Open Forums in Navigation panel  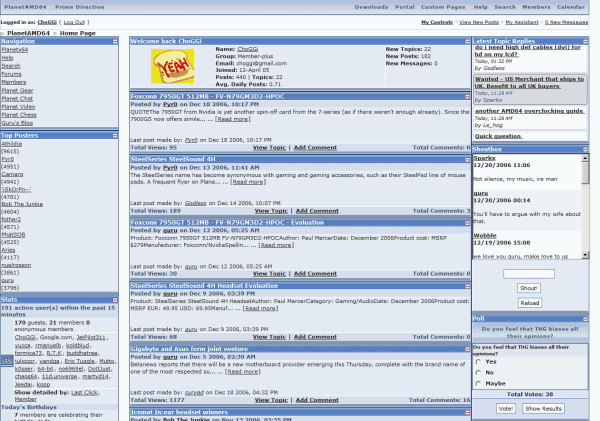[11, 74]
